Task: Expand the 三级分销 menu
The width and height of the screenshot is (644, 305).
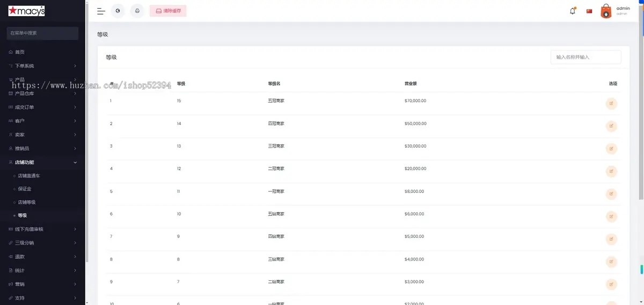Action: tap(42, 243)
